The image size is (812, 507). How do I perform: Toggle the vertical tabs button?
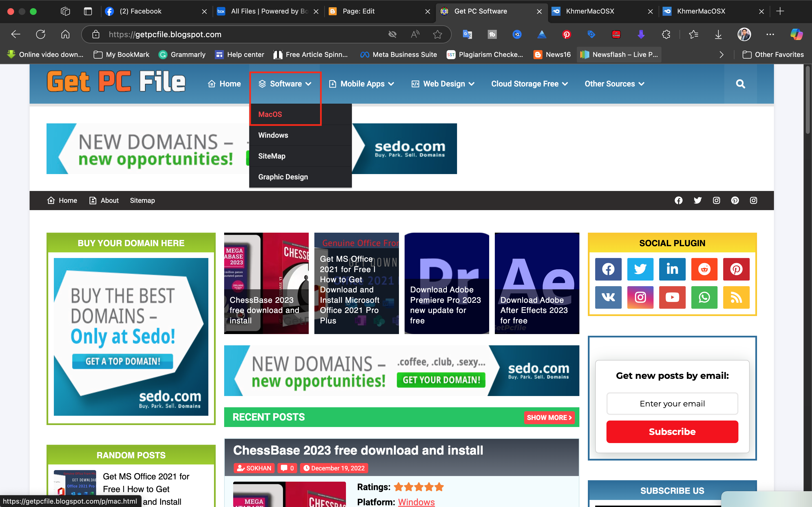tap(88, 11)
